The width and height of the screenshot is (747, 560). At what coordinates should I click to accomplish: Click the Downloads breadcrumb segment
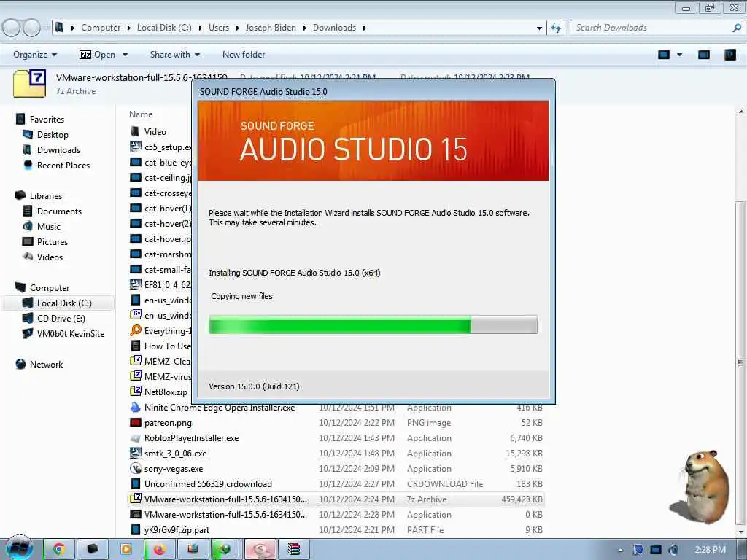(334, 28)
